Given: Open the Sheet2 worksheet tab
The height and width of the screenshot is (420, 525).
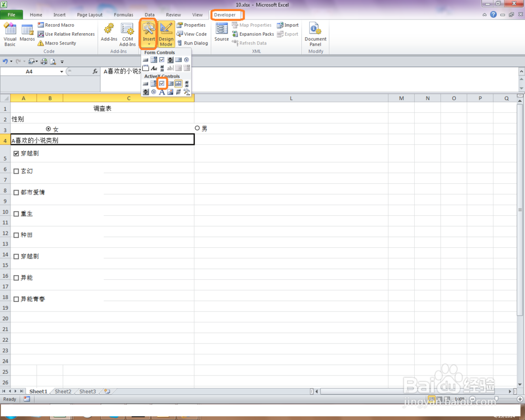Looking at the screenshot, I should 63,391.
